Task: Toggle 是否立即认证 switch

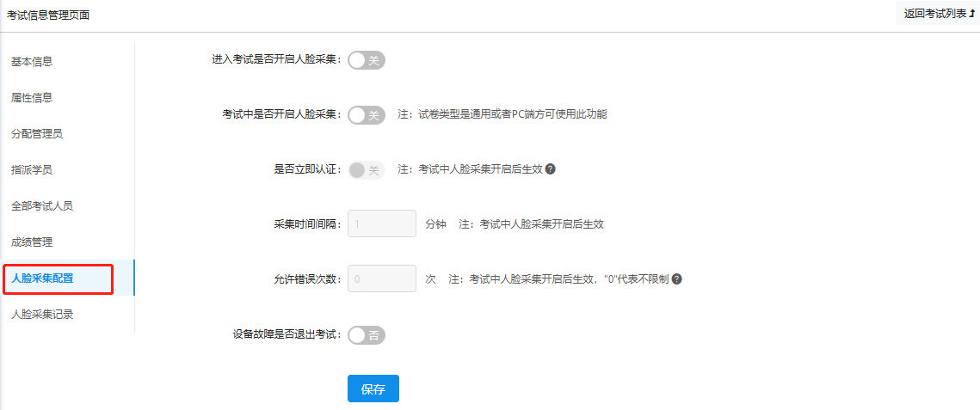Action: (x=367, y=170)
